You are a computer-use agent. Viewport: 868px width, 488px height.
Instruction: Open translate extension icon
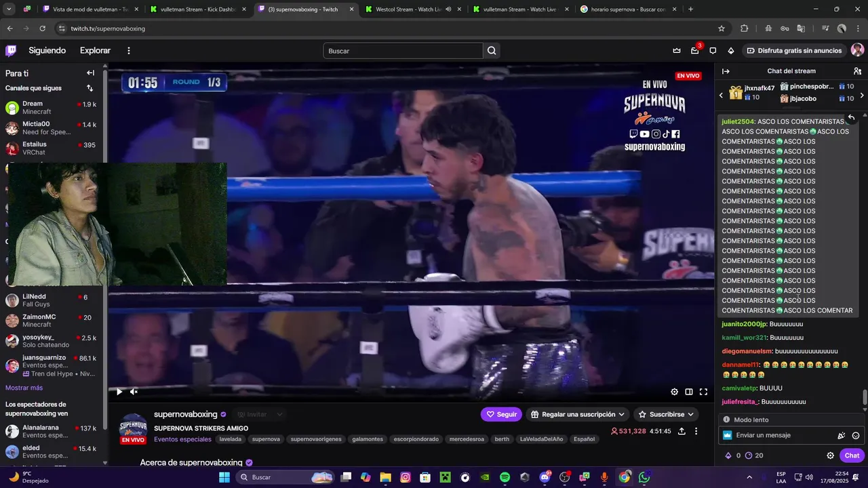pos(801,28)
